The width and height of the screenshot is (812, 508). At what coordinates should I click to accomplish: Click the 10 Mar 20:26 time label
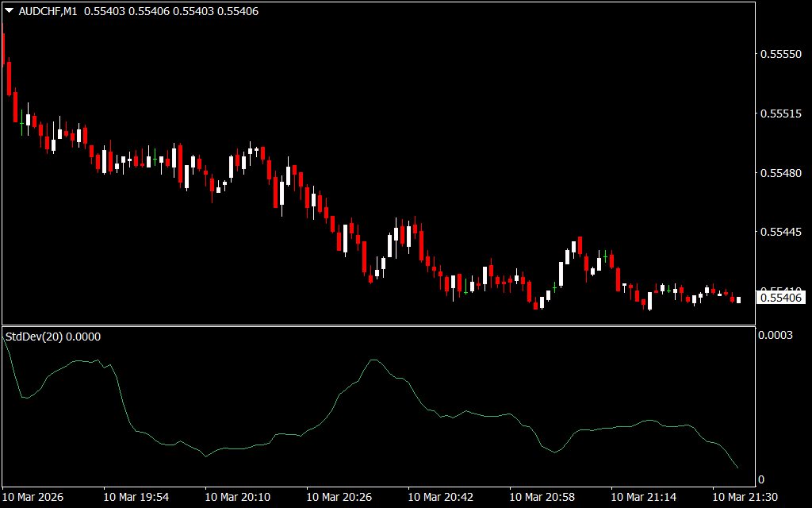pyautogui.click(x=339, y=497)
